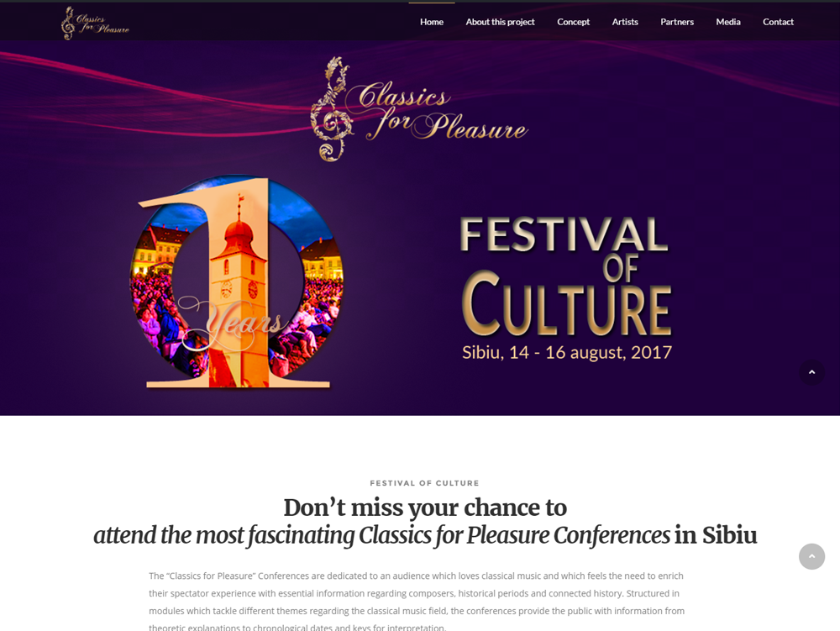This screenshot has height=631, width=840.
Task: Click the "Don't miss your chance to" heading
Action: click(425, 507)
